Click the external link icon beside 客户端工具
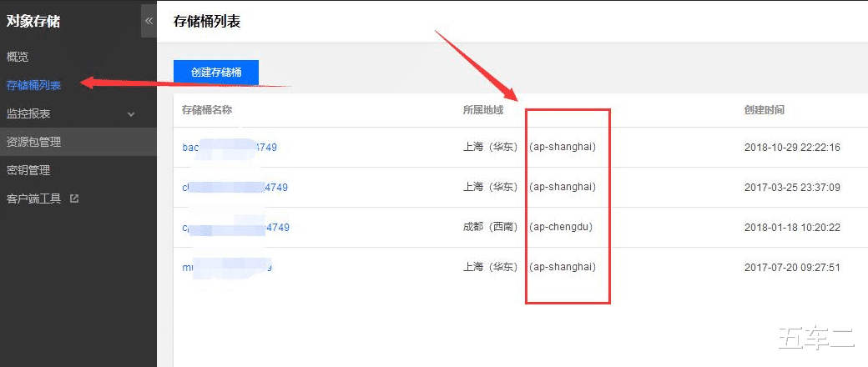The height and width of the screenshot is (367, 868). [74, 199]
